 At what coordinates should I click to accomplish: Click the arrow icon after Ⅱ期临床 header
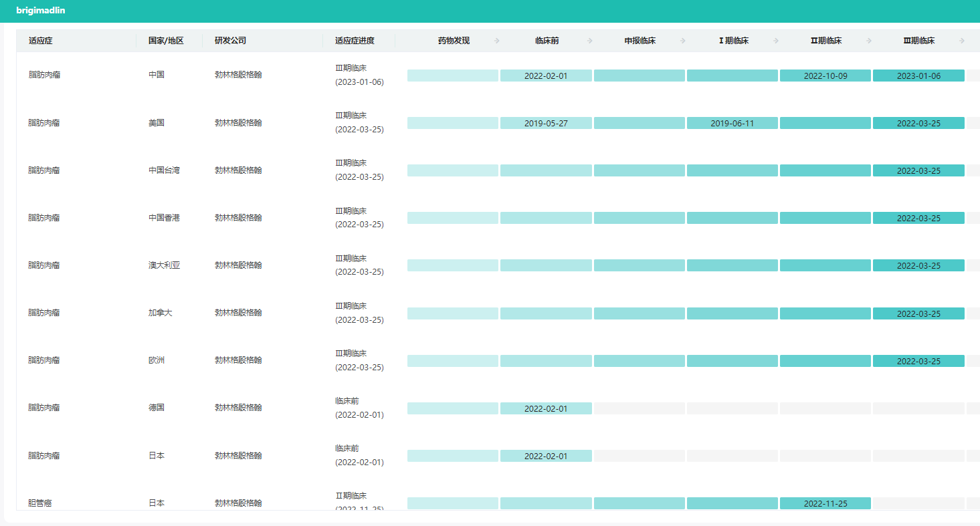coord(869,41)
